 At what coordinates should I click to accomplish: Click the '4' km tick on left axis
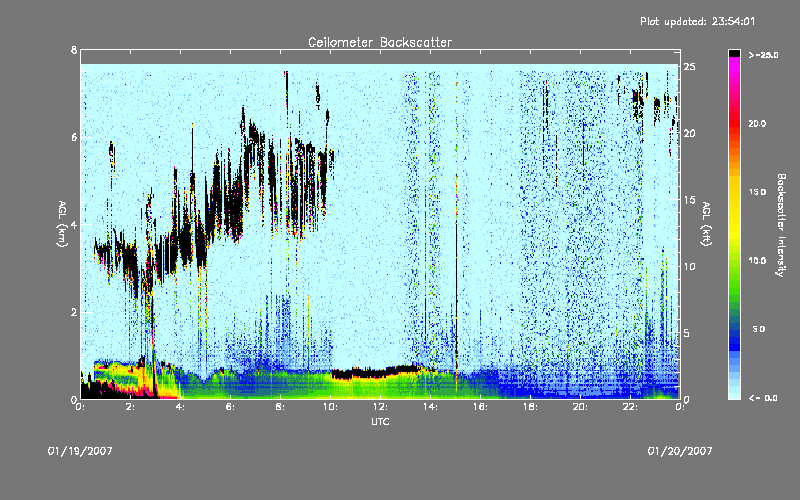point(74,224)
